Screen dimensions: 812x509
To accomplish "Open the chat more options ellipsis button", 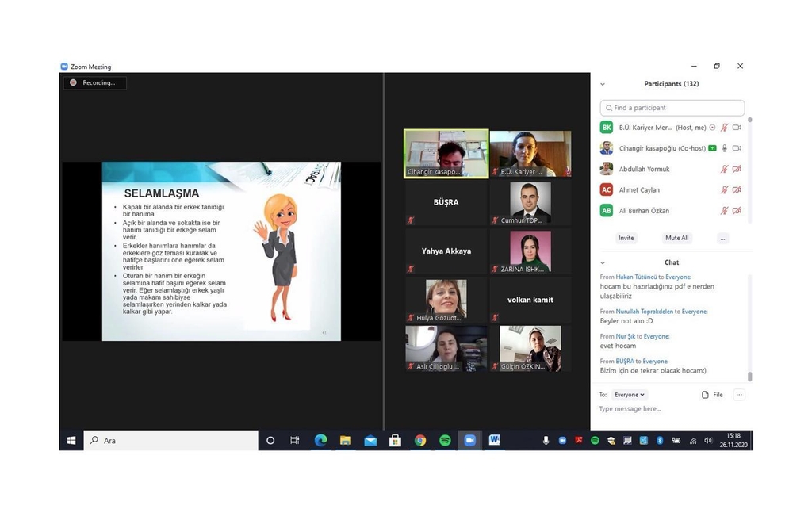I will tap(739, 395).
